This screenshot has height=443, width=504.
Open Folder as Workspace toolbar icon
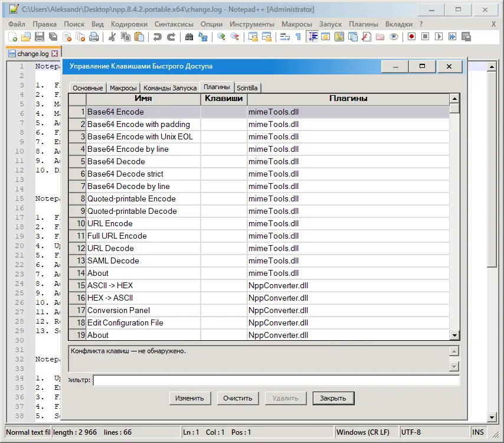tap(380, 37)
